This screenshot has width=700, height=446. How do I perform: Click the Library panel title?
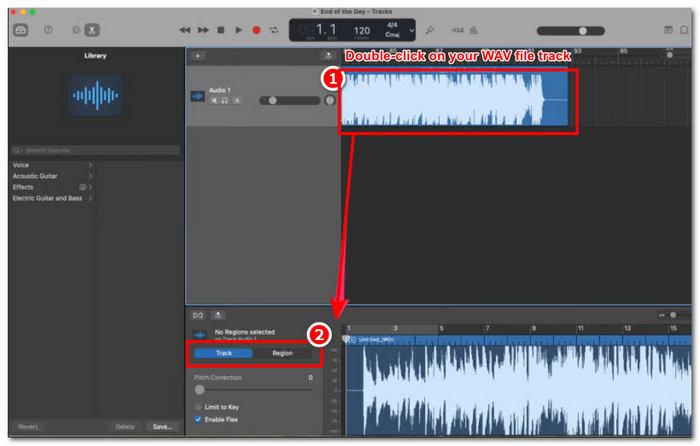coord(95,56)
